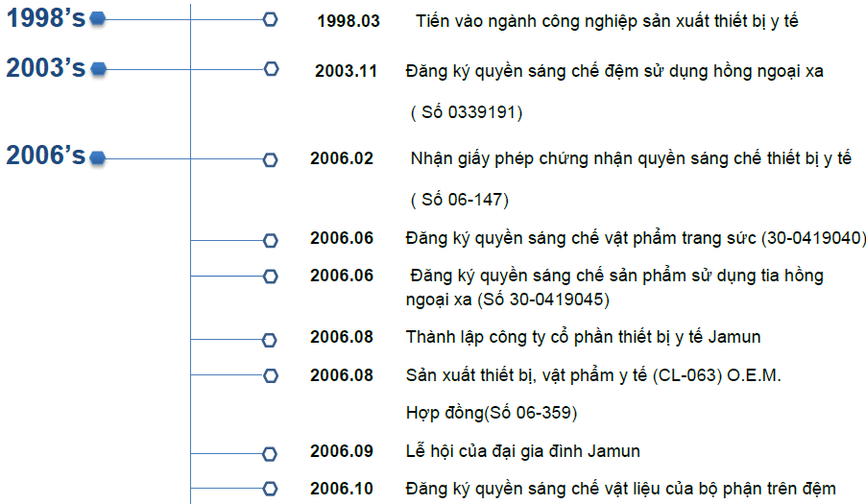Select the hollow circle node before 2006.10
The image size is (866, 504).
[x=271, y=489]
